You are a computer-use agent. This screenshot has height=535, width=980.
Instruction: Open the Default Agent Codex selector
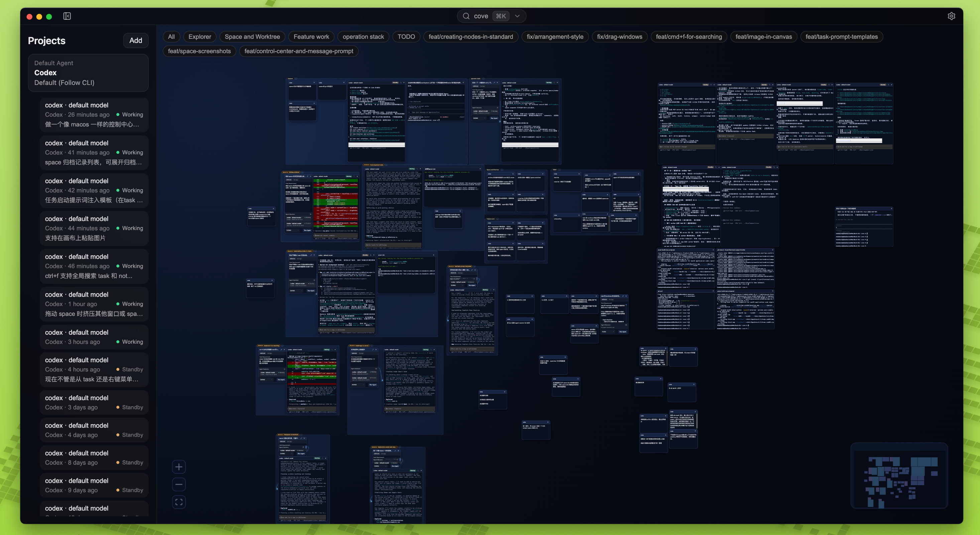point(88,73)
